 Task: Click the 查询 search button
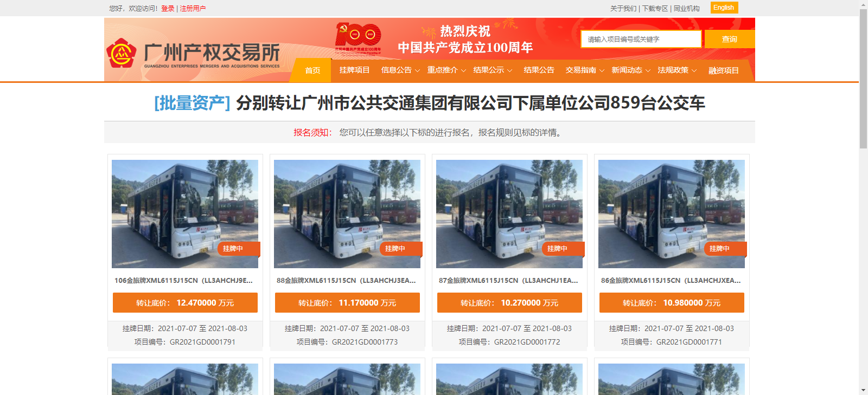[x=730, y=39]
